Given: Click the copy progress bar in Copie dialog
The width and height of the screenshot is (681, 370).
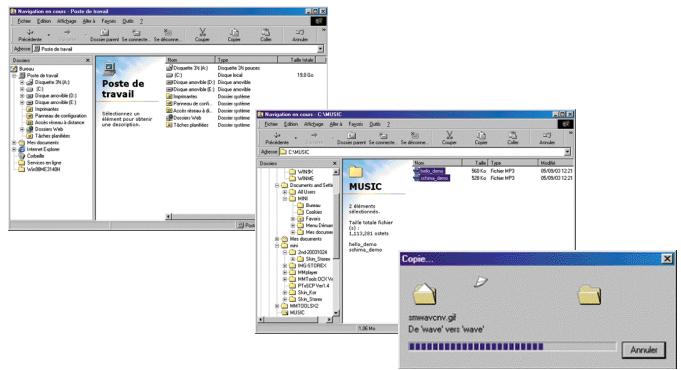Looking at the screenshot, I should [512, 347].
